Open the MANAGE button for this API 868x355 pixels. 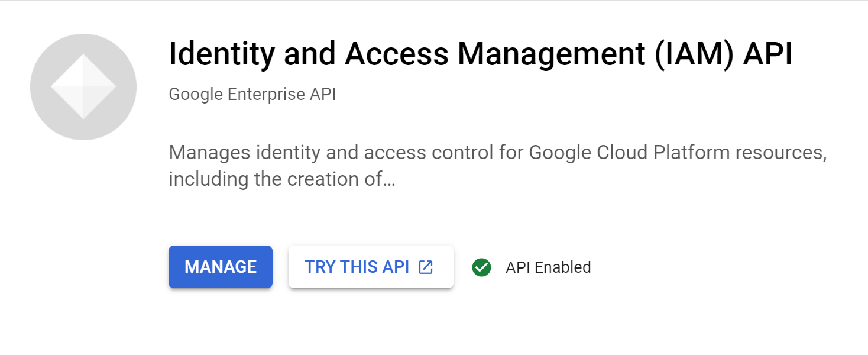[x=221, y=267]
